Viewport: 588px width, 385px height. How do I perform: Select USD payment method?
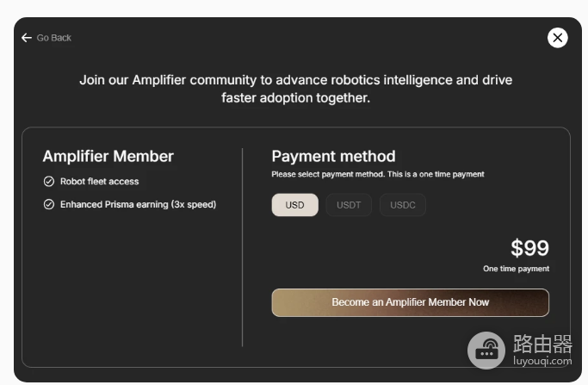coord(294,205)
